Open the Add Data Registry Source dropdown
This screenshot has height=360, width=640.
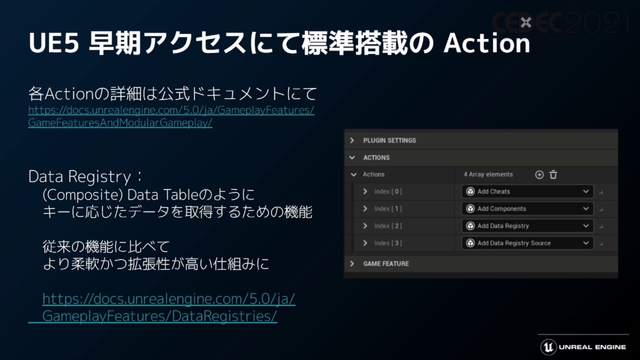(527, 243)
